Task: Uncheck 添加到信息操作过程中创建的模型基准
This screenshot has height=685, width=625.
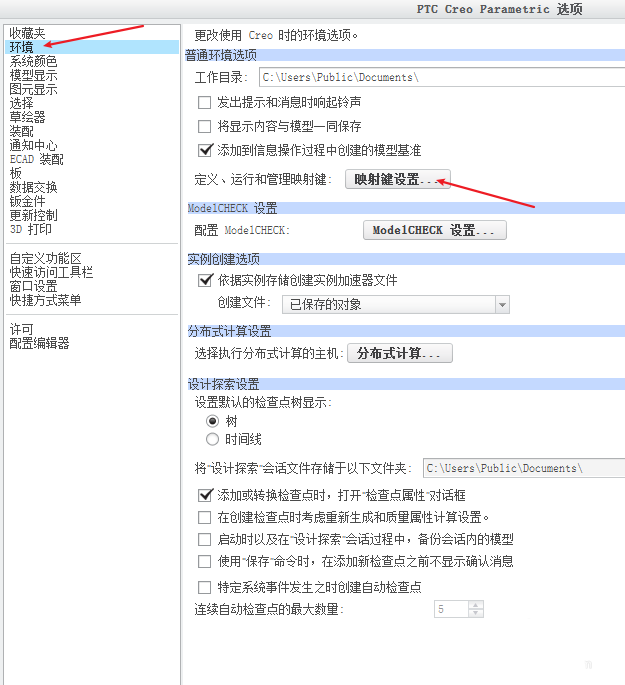Action: (x=205, y=150)
